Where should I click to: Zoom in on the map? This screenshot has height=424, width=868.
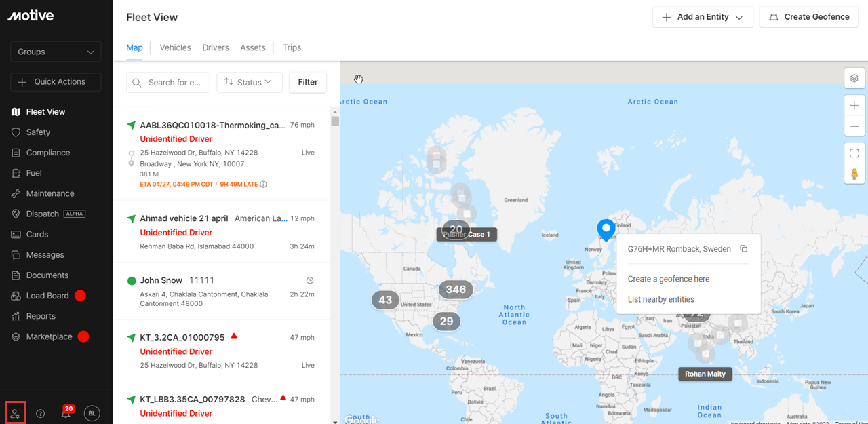[x=854, y=106]
